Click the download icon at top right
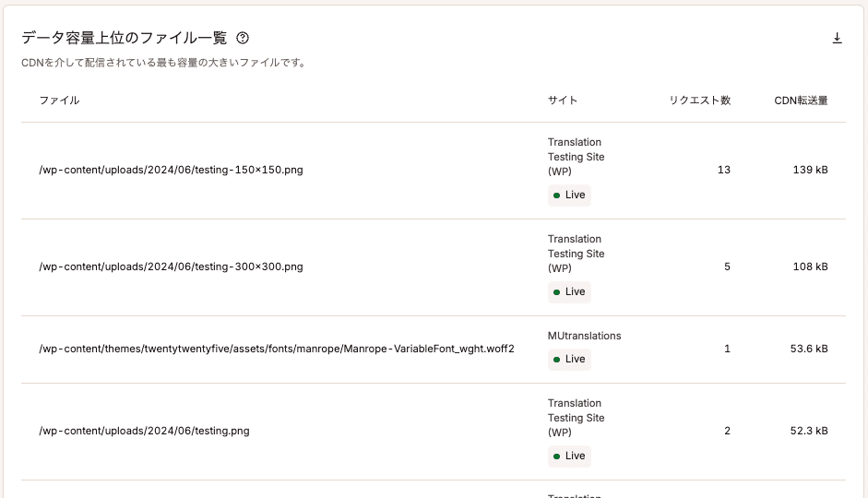868x498 pixels. click(837, 38)
